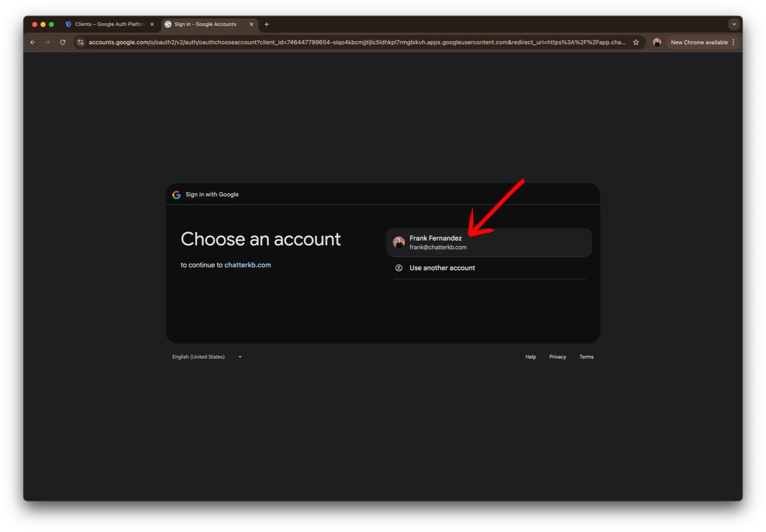Click the frank@chatterkb.com email text
The image size is (766, 532).
click(438, 247)
